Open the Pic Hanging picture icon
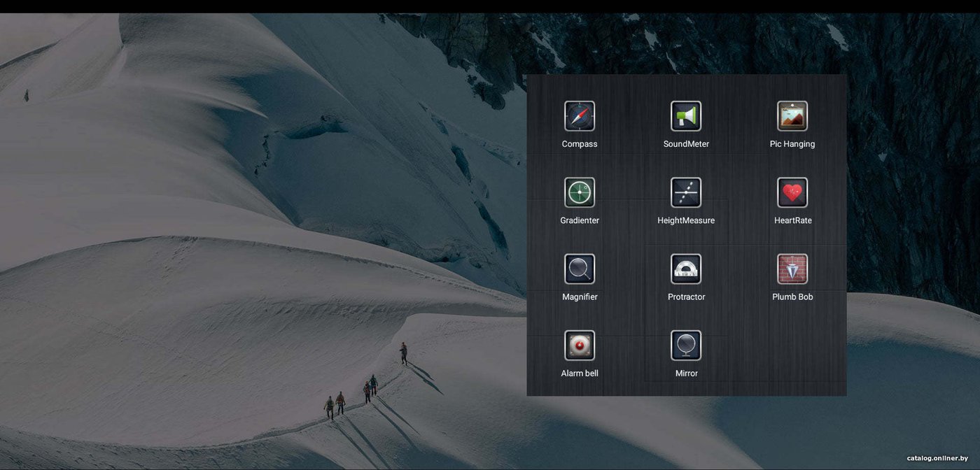The height and width of the screenshot is (470, 980). pyautogui.click(x=792, y=116)
